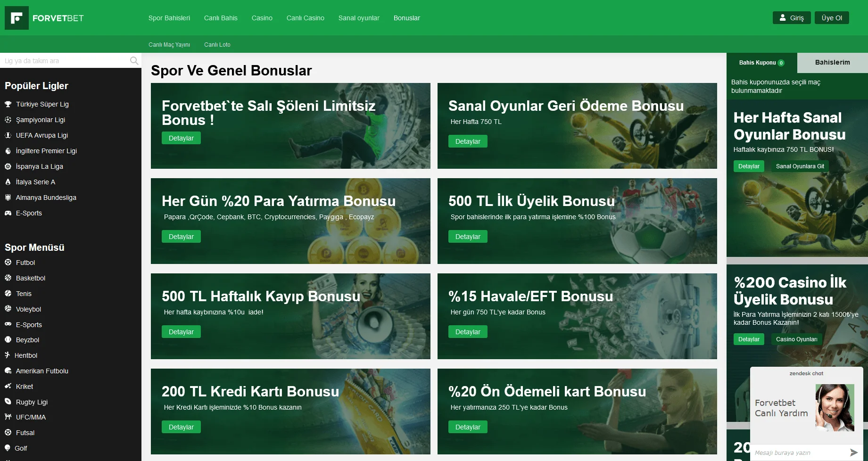
Task: Click Detaylar under Her Hafta Sanal Oyunlar Bonusu
Action: [x=749, y=166]
